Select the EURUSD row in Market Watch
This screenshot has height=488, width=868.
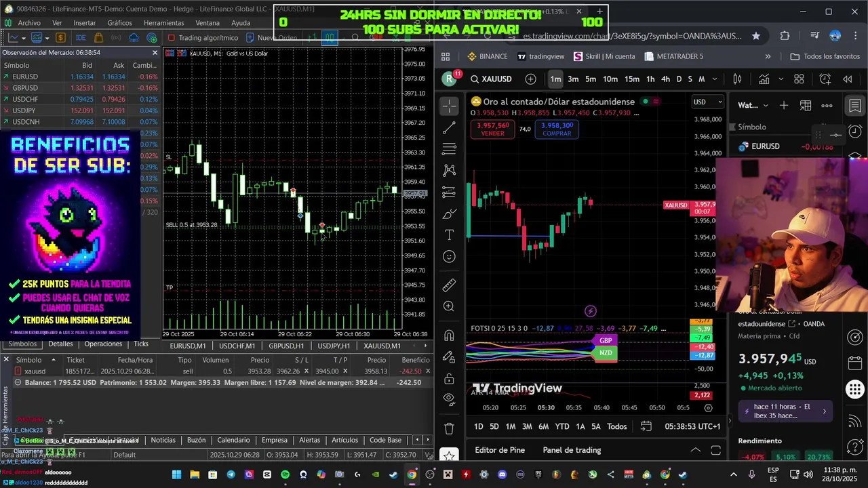point(80,77)
